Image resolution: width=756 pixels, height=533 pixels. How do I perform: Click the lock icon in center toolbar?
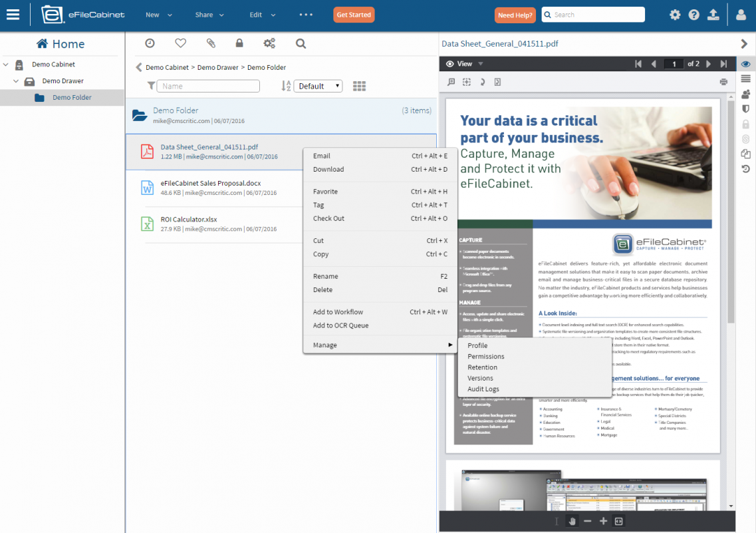tap(239, 43)
